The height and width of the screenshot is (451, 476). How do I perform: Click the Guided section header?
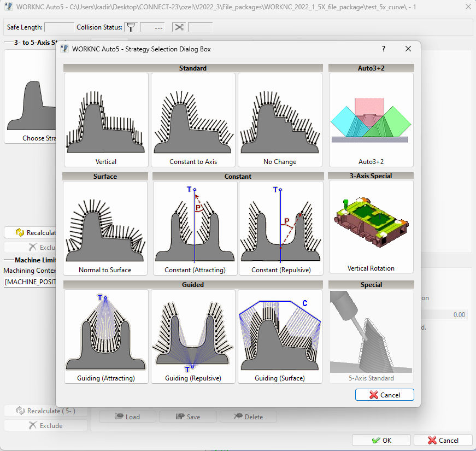point(193,285)
